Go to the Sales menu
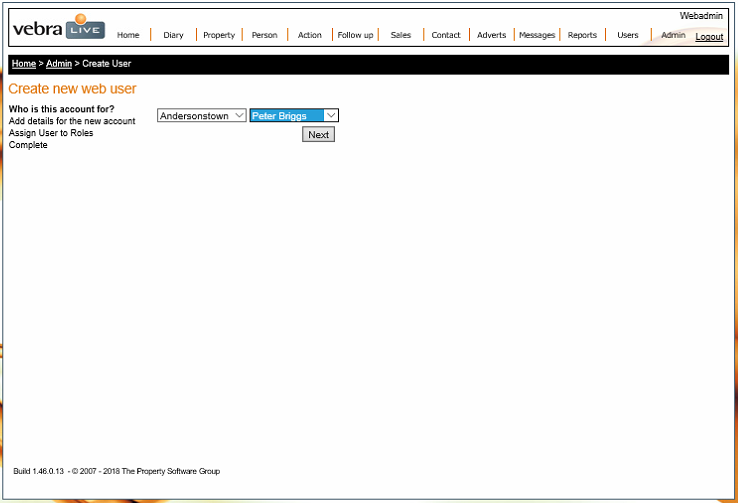The height and width of the screenshot is (503, 738). (401, 35)
